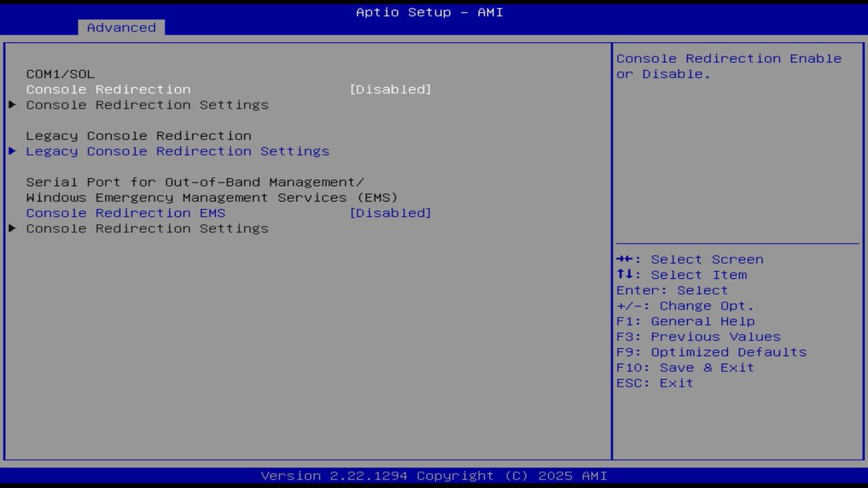
Task: Click the F10: Save & Exit hint
Action: [684, 367]
